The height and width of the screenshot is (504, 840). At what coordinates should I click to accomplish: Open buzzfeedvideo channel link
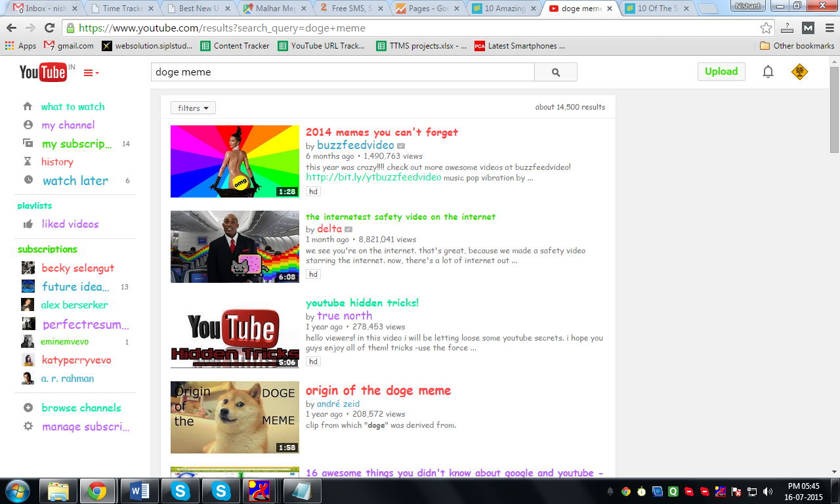click(x=356, y=146)
